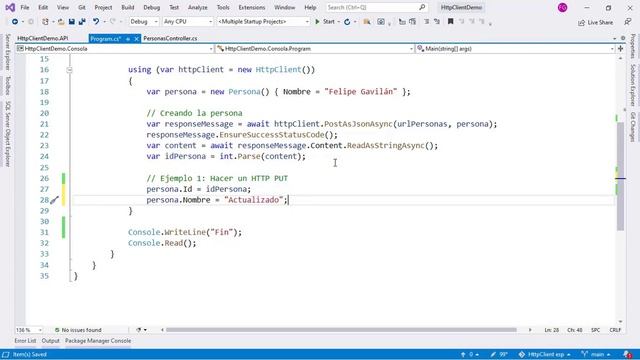640x360 pixels.
Task: Click the user account avatar
Action: coord(562,7)
